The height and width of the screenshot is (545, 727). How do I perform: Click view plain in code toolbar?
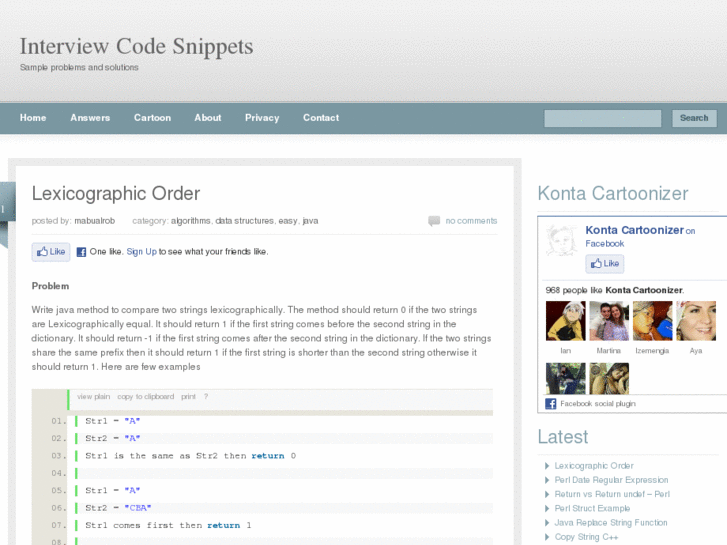coord(94,397)
